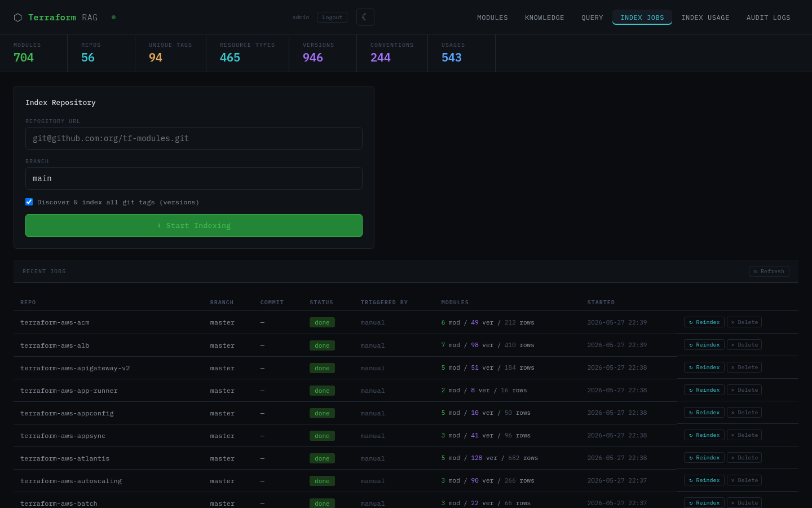Reindex the terraform-aws-alb repo
The image size is (812, 508).
704,345
